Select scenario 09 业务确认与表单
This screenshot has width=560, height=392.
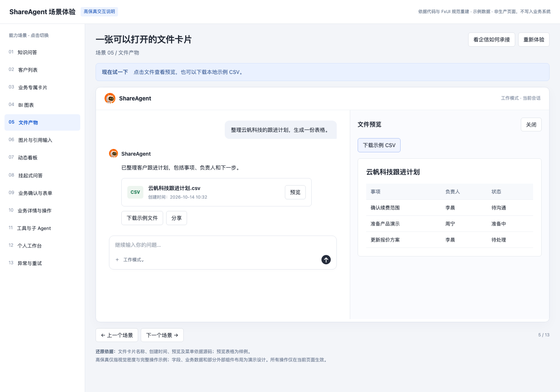(42, 193)
